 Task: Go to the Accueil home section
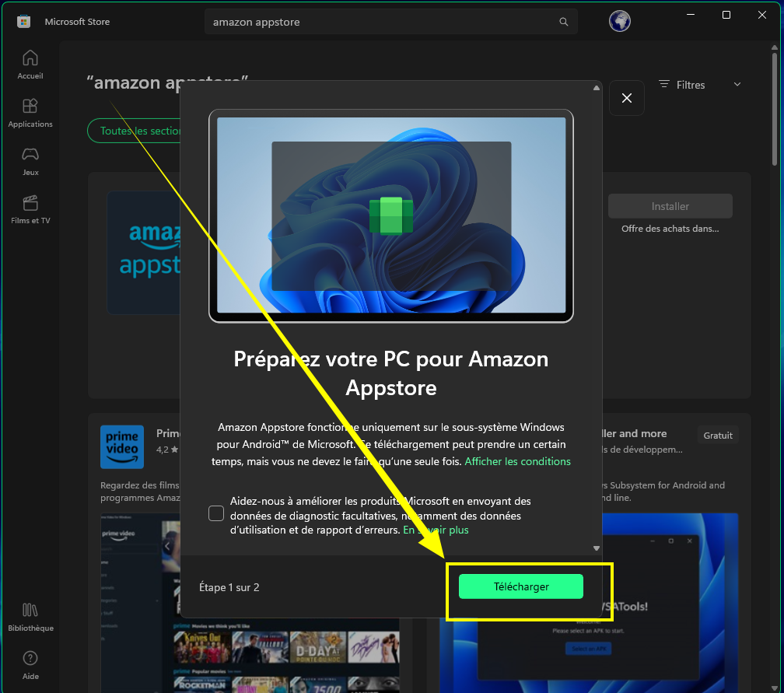[30, 65]
